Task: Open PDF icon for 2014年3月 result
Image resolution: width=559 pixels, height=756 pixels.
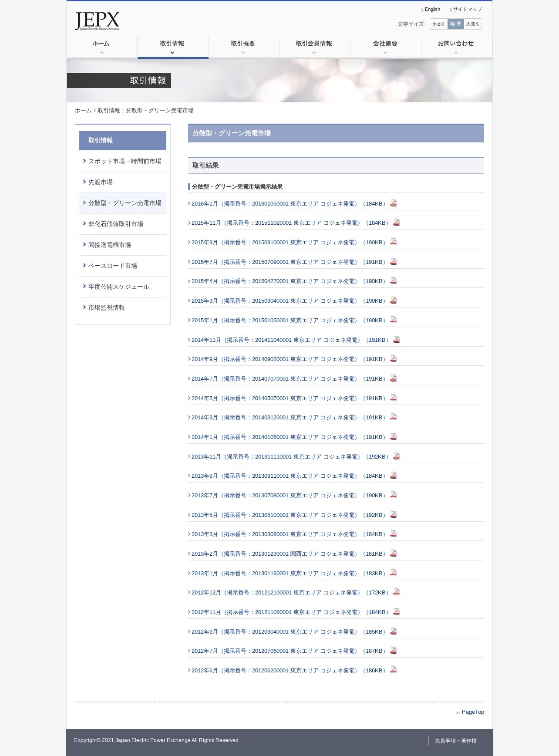Action: (x=394, y=417)
